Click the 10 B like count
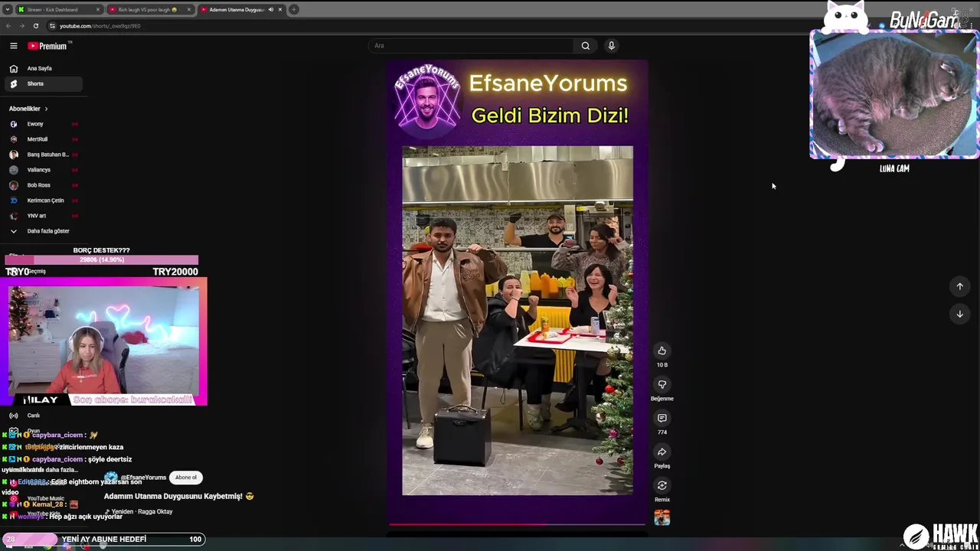This screenshot has height=551, width=980. [662, 365]
